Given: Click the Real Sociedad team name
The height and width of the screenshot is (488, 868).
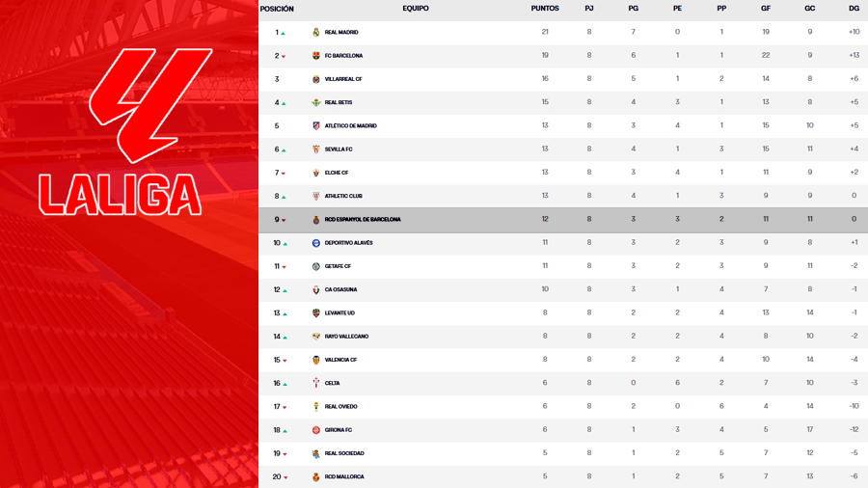Looking at the screenshot, I should click(344, 453).
